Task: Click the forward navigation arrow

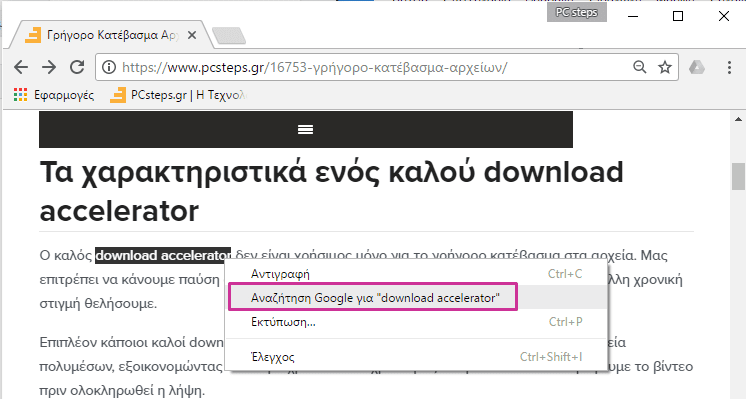Action: (x=49, y=67)
